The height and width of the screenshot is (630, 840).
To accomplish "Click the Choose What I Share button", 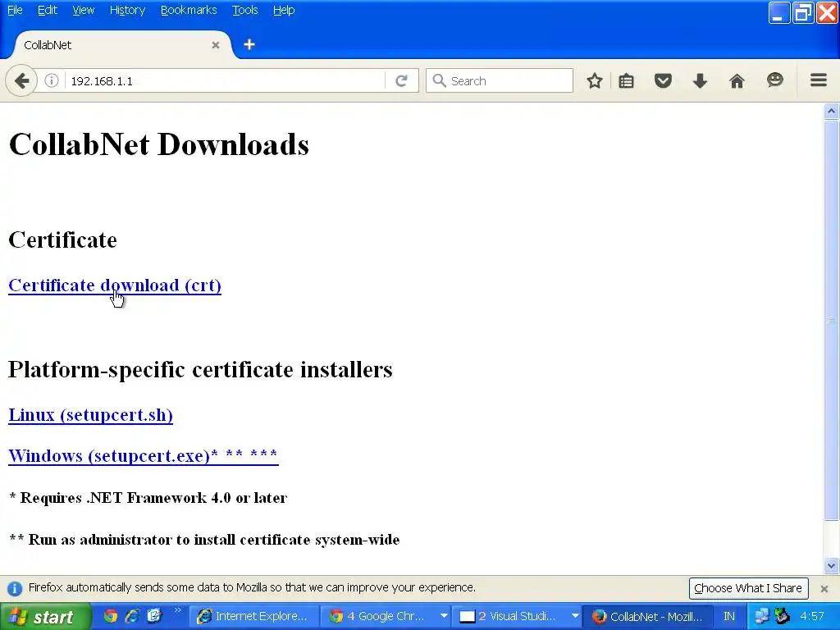I will (x=748, y=588).
